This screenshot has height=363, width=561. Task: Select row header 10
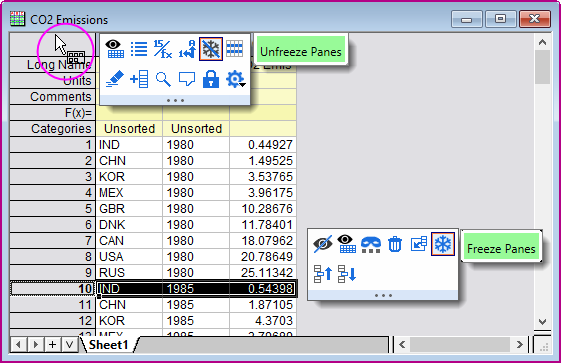pyautogui.click(x=53, y=289)
